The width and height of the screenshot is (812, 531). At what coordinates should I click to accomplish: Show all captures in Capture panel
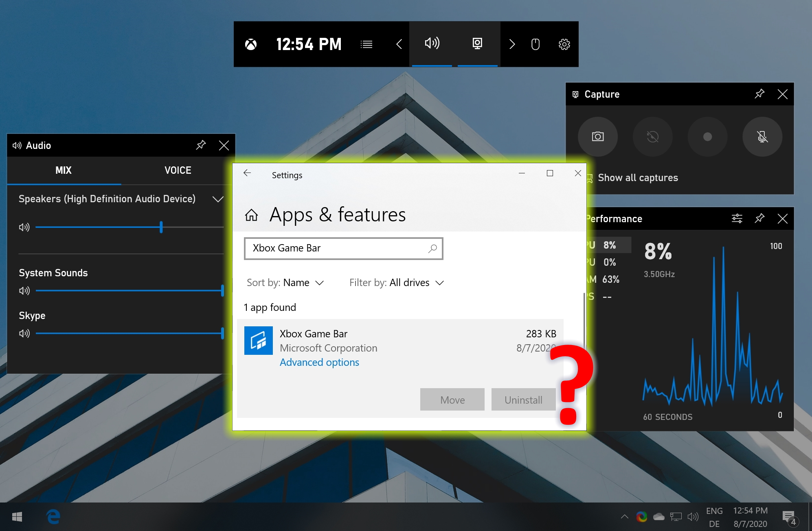(x=638, y=177)
